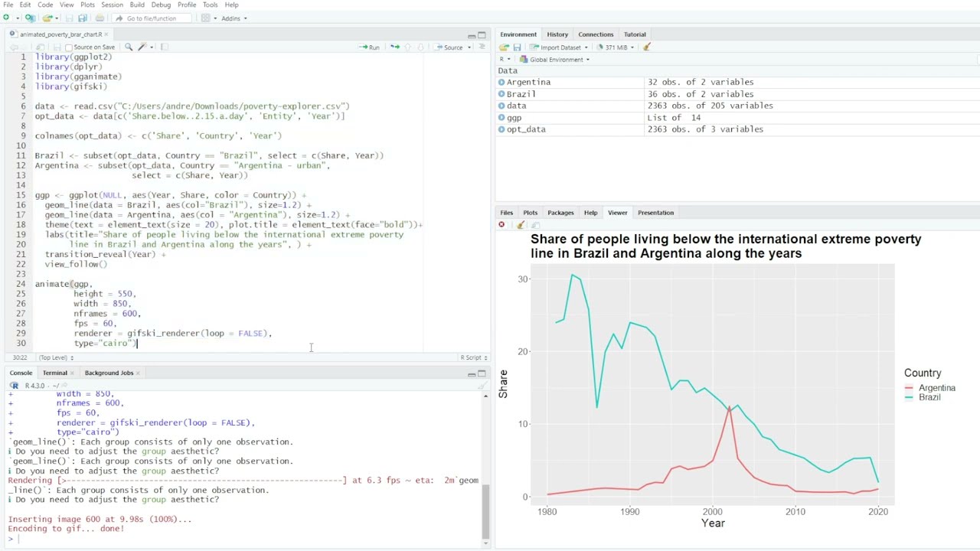Click the blue icon beside Brazil
This screenshot has width=980, height=551.
click(x=501, y=94)
